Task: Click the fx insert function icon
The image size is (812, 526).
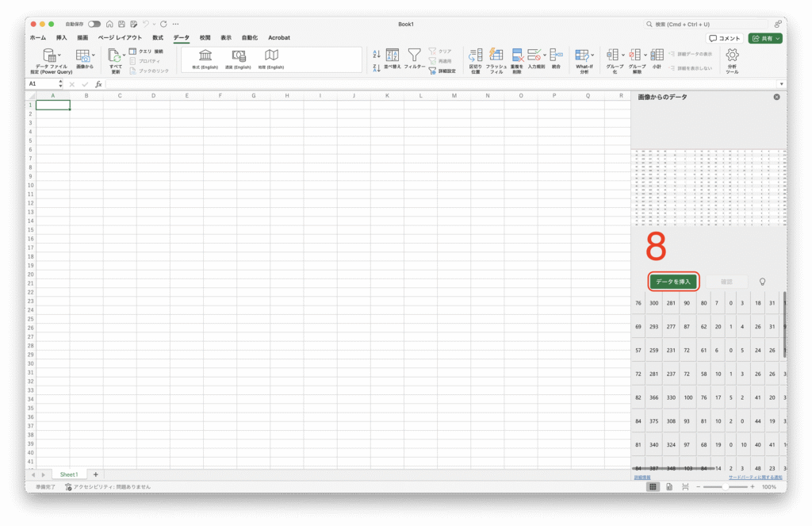Action: 98,84
